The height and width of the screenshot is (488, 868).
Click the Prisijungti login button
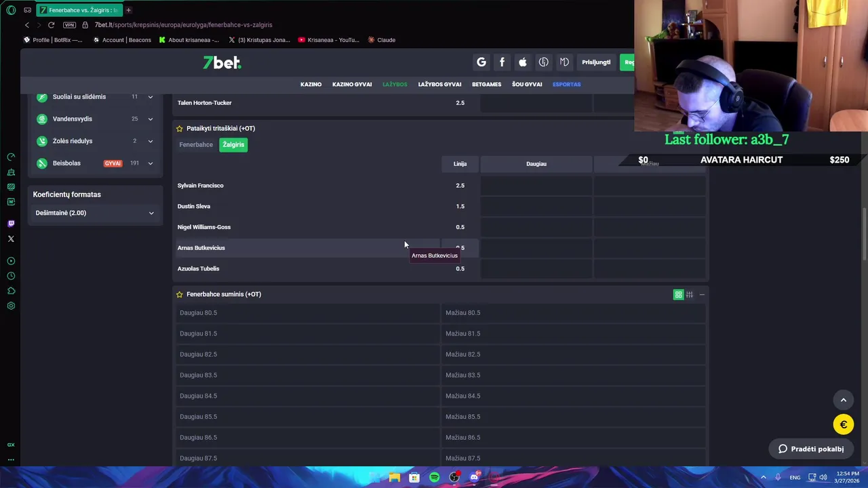(x=596, y=62)
